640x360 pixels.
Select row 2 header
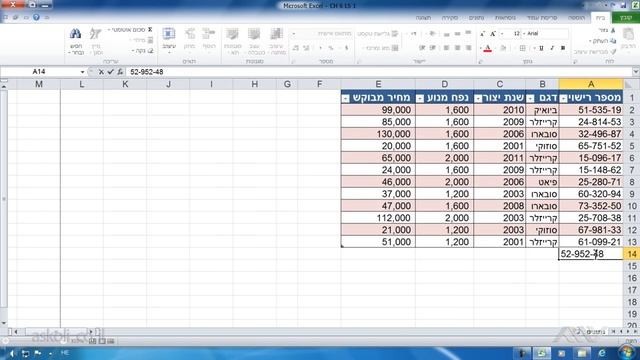tap(631, 110)
